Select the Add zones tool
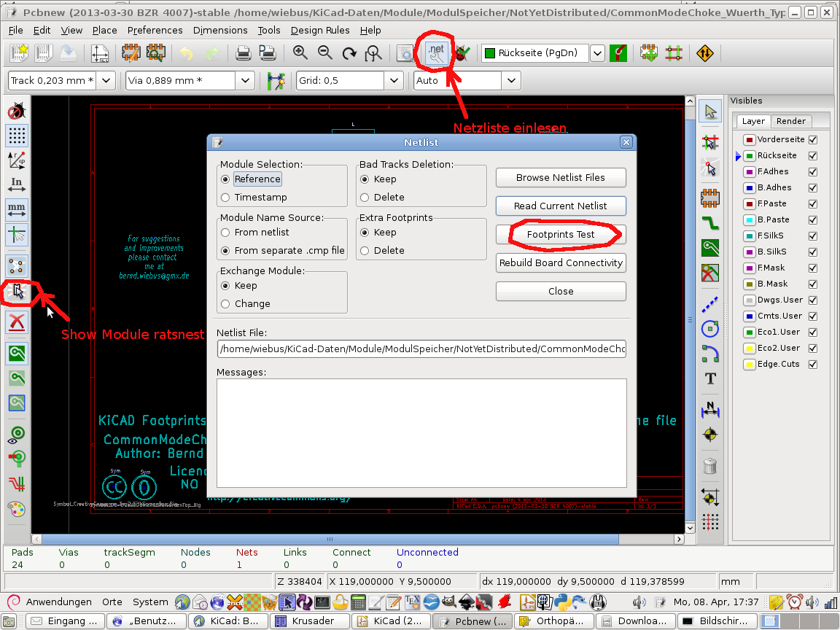 point(710,247)
